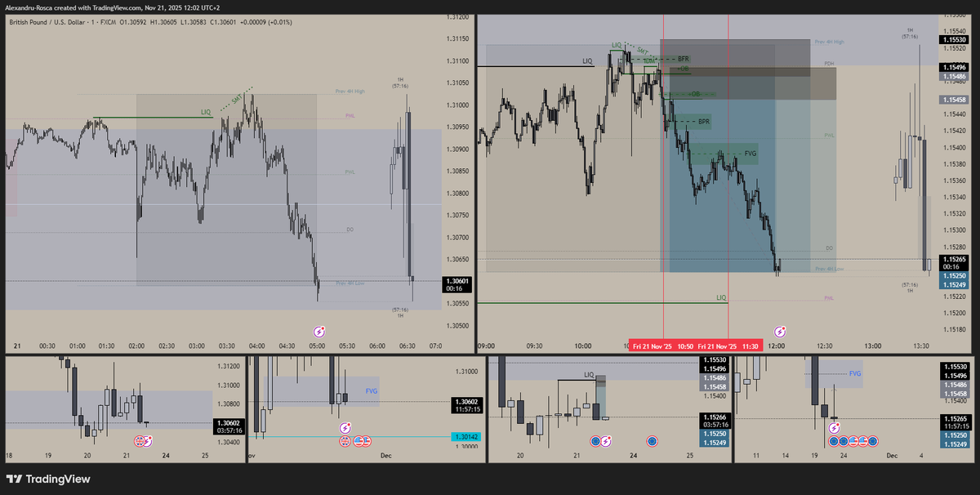
Task: Click the 'Fri 21 Nov '25 11:30' time label
Action: coord(729,346)
